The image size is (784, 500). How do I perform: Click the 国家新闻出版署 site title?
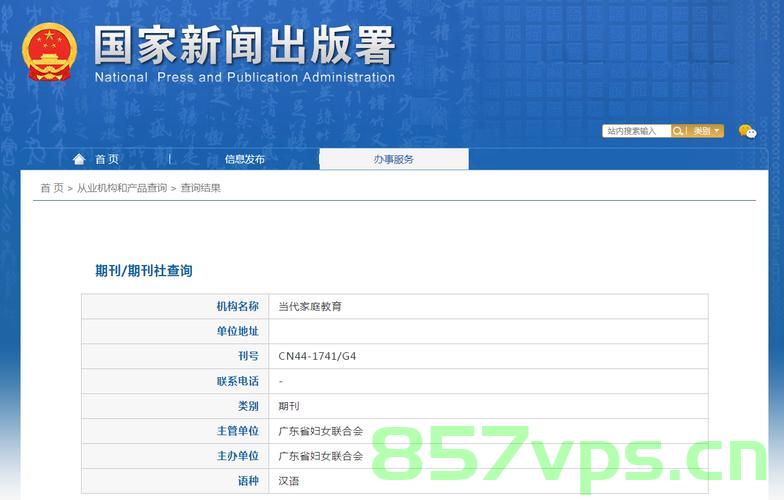pos(244,45)
